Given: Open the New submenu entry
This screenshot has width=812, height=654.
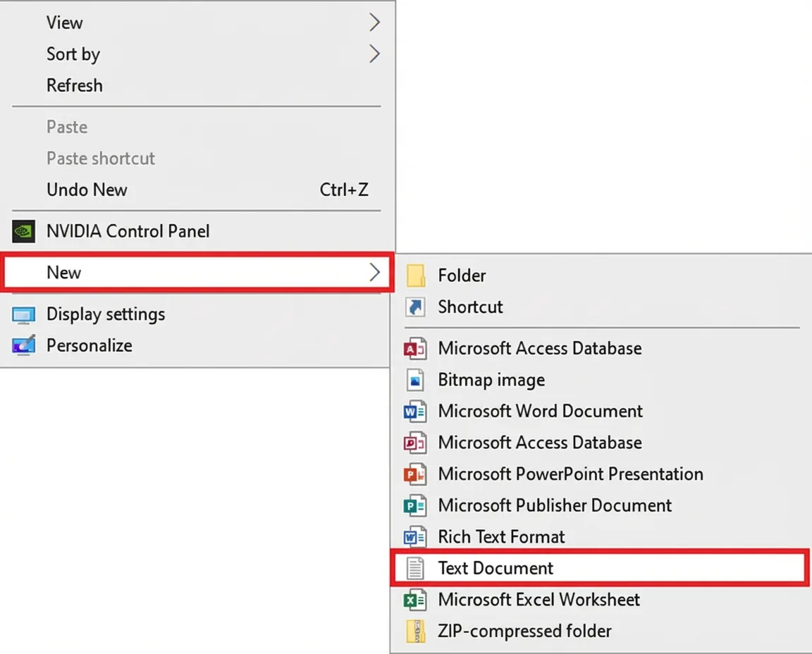Looking at the screenshot, I should (x=197, y=272).
